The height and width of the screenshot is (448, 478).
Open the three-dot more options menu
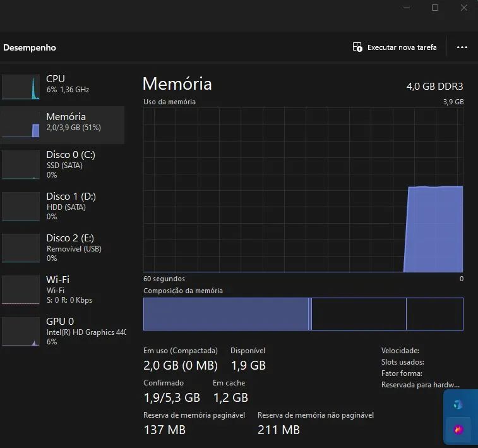[462, 47]
